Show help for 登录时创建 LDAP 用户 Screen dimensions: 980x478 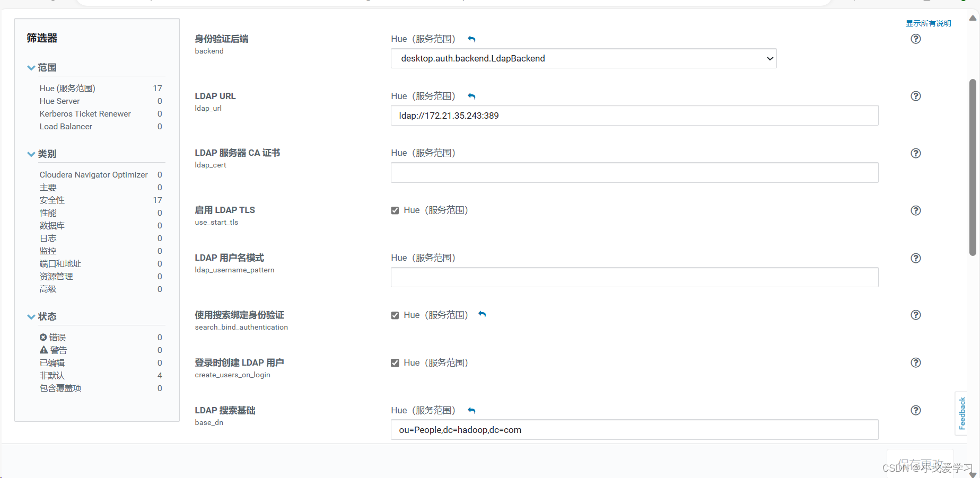click(x=916, y=362)
